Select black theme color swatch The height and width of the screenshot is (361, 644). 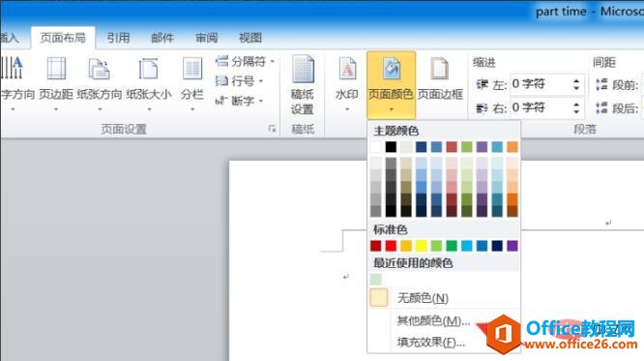click(391, 147)
